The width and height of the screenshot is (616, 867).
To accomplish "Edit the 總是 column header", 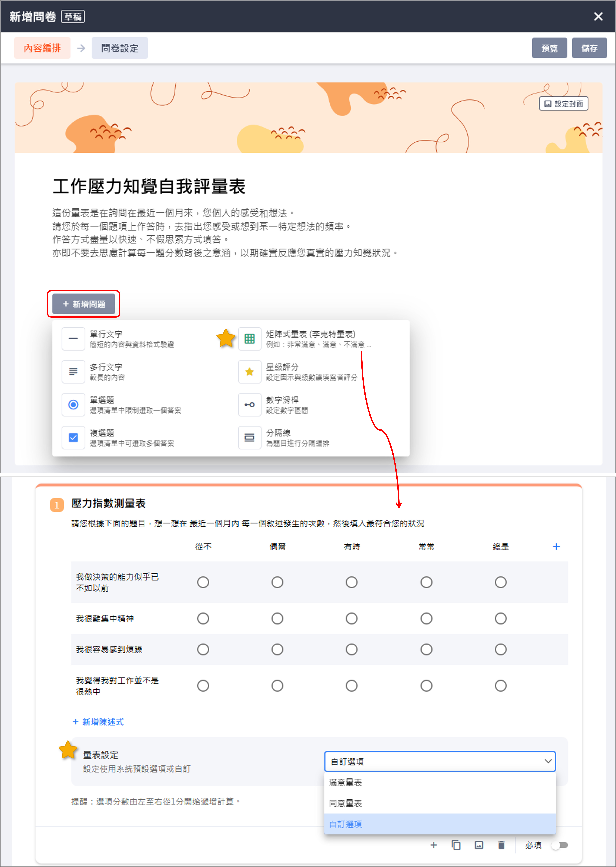I will 501,547.
